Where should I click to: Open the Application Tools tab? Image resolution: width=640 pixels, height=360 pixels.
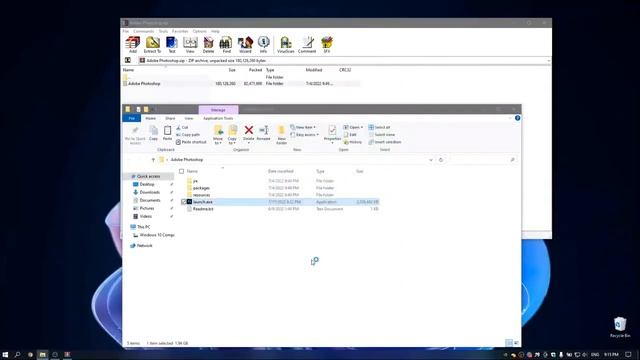click(x=218, y=118)
